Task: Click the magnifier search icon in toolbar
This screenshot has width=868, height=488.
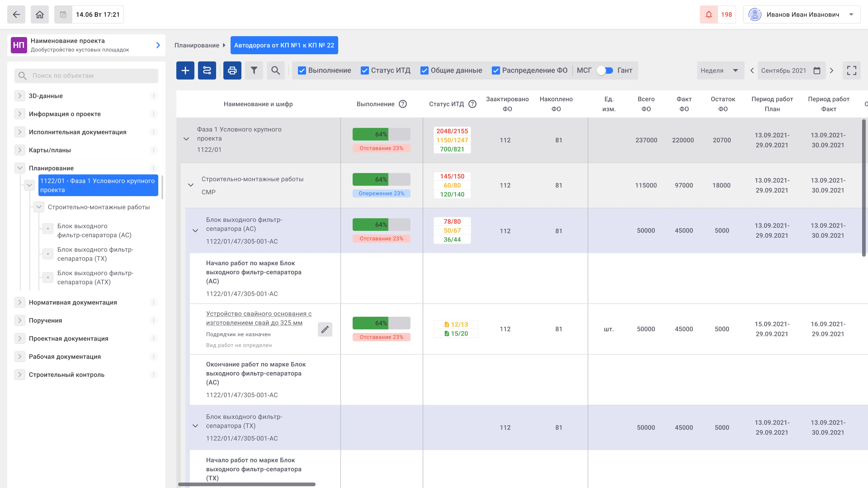Action: (x=276, y=70)
